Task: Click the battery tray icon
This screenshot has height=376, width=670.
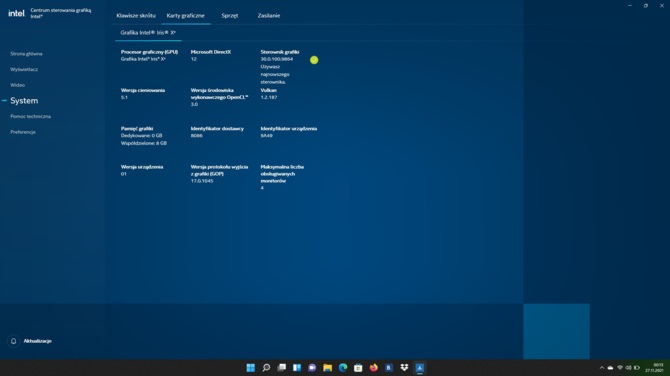Action: coord(637,367)
